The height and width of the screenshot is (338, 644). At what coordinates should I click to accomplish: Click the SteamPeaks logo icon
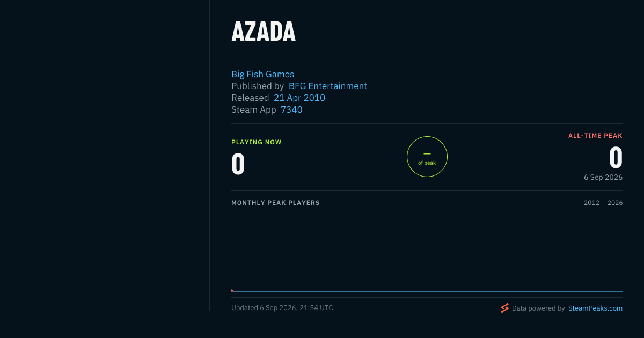tap(504, 308)
